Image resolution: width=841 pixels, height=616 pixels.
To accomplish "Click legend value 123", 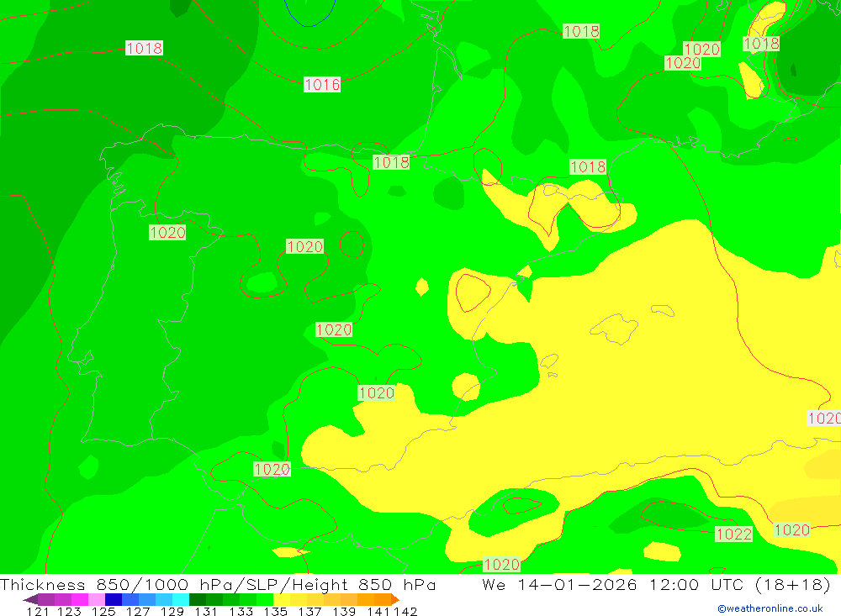I will pyautogui.click(x=69, y=612).
